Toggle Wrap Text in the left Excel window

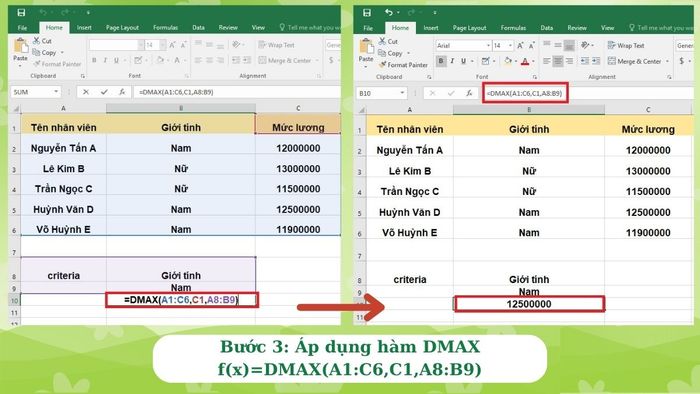[x=277, y=45]
